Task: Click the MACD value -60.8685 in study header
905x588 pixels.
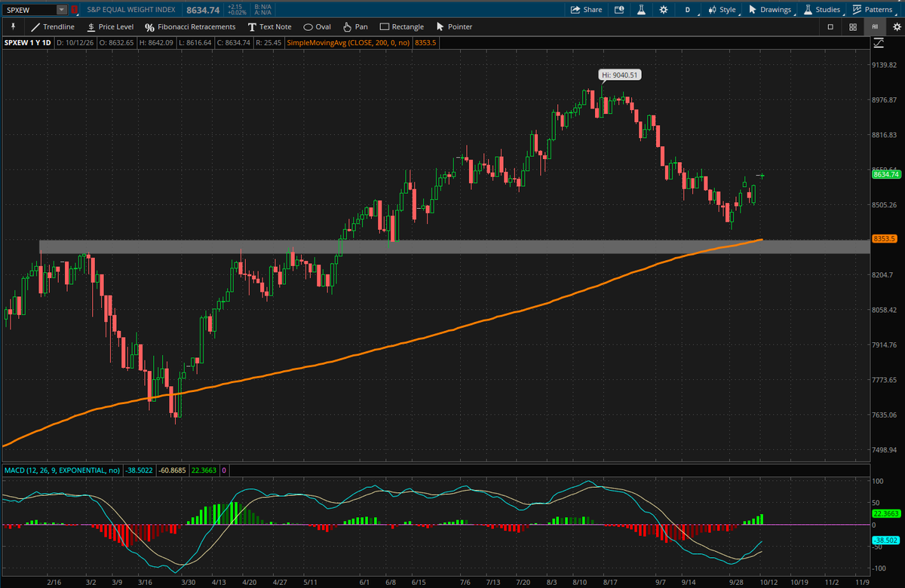Action: (173, 470)
